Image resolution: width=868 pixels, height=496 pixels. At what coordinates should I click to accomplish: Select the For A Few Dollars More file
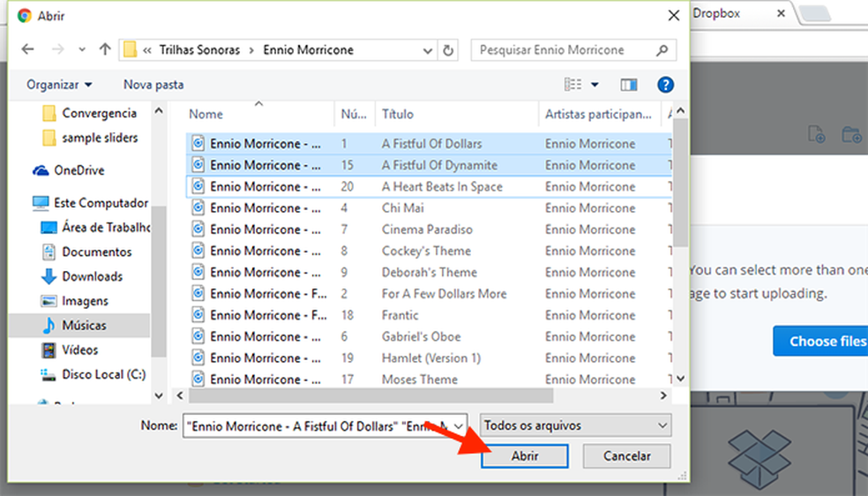click(x=429, y=294)
